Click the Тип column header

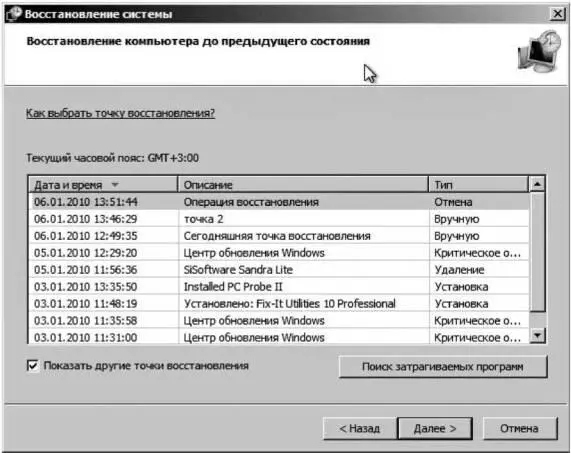tap(478, 185)
